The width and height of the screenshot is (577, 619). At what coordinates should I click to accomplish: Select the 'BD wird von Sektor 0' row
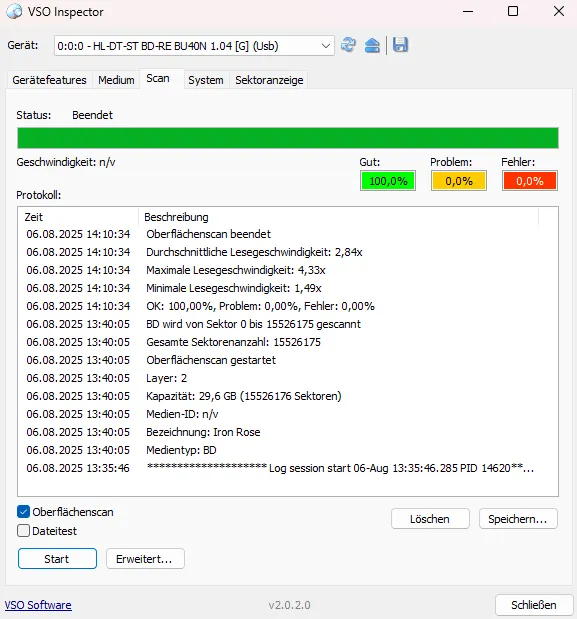point(279,324)
